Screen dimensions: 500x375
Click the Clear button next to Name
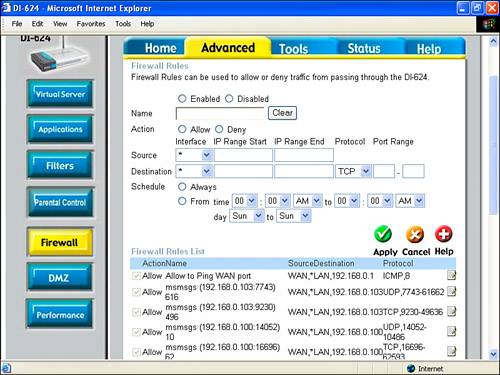click(x=282, y=113)
